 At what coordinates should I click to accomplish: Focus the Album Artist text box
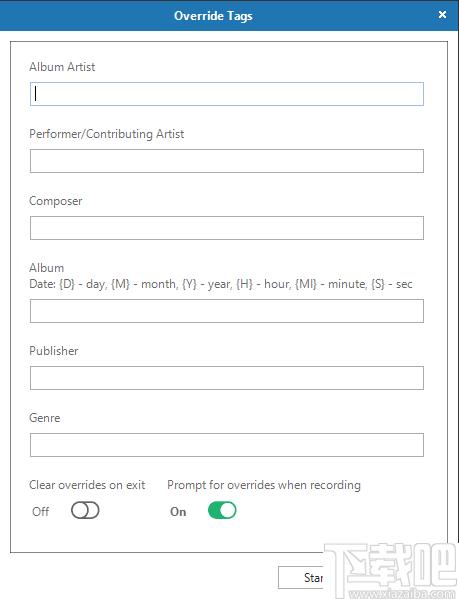tap(227, 94)
